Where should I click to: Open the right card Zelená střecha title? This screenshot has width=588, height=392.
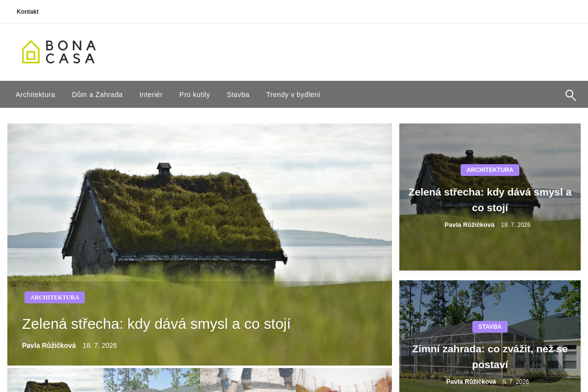click(x=490, y=200)
